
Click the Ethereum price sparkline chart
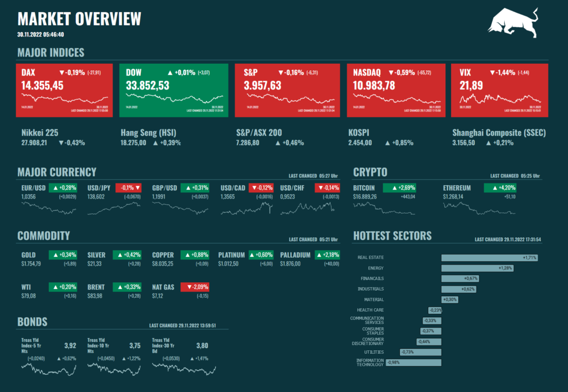tap(479, 208)
